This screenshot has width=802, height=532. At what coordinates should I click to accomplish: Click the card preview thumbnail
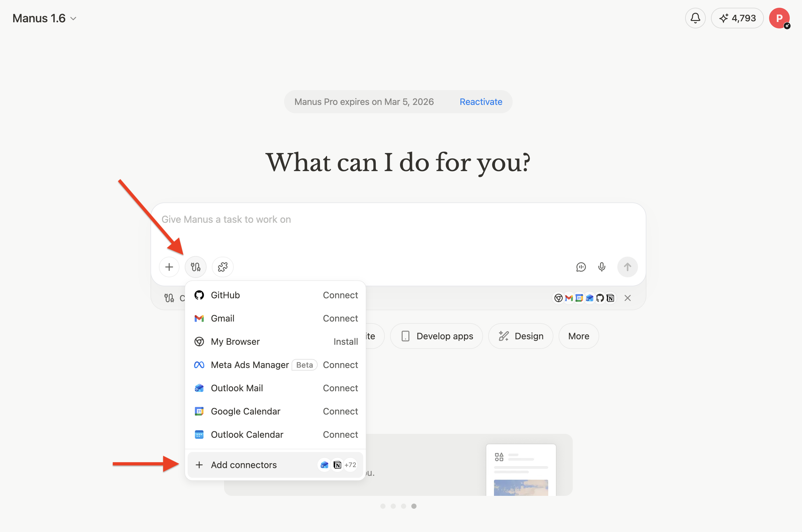tap(521, 470)
